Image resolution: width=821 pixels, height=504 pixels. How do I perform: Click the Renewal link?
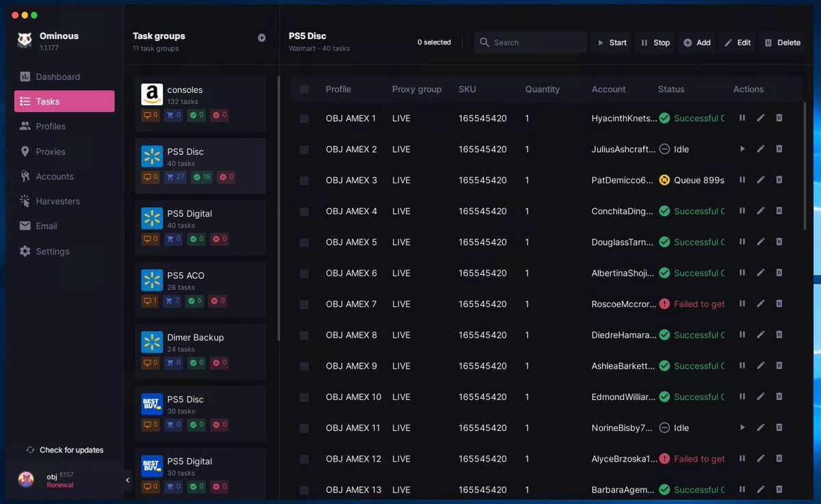click(60, 485)
